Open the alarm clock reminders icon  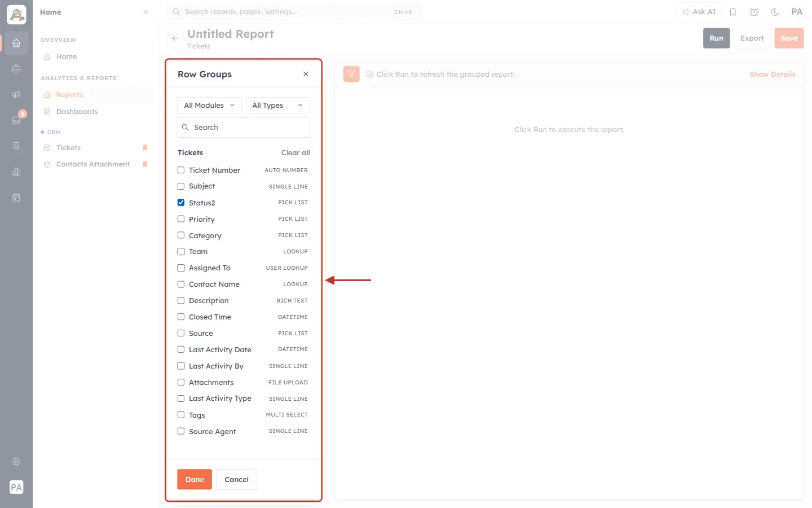pos(754,12)
